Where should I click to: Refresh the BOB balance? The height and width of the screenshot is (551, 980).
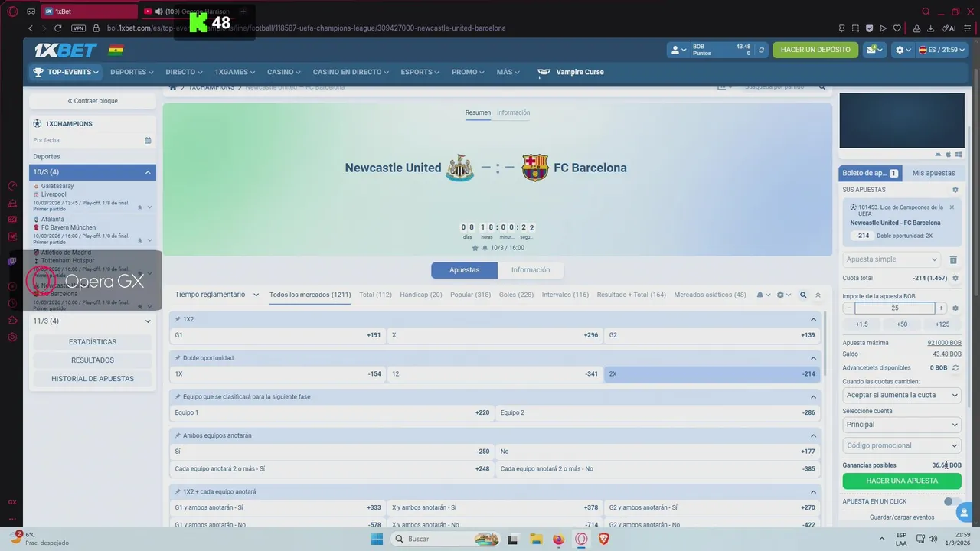pos(761,50)
